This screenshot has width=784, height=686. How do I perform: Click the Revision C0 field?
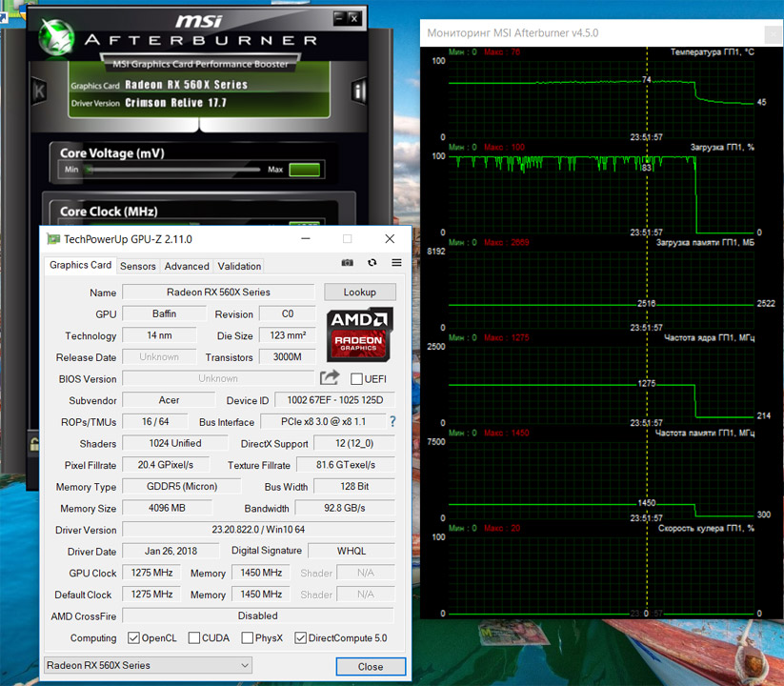288,313
